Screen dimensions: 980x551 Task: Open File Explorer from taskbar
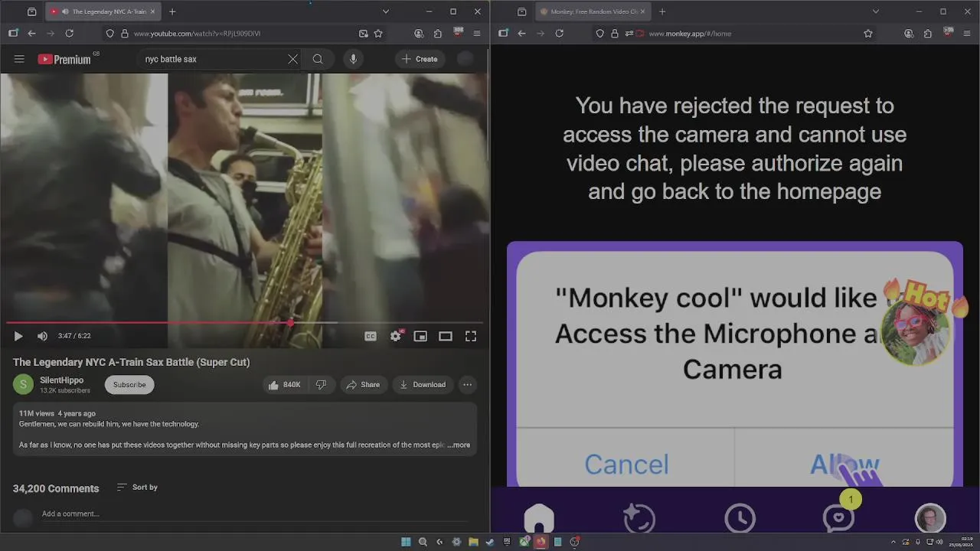tap(474, 542)
